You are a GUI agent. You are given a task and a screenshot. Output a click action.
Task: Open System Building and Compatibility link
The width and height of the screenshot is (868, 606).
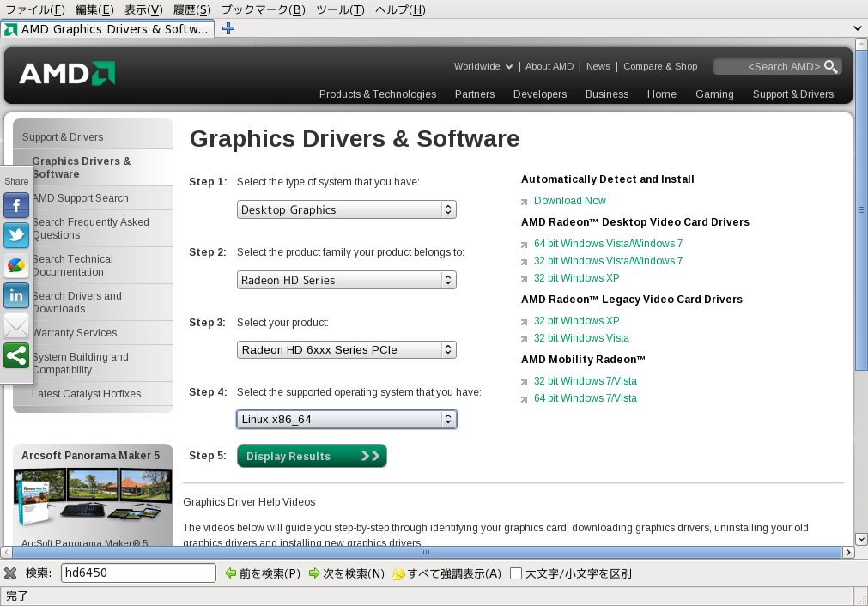(x=80, y=363)
